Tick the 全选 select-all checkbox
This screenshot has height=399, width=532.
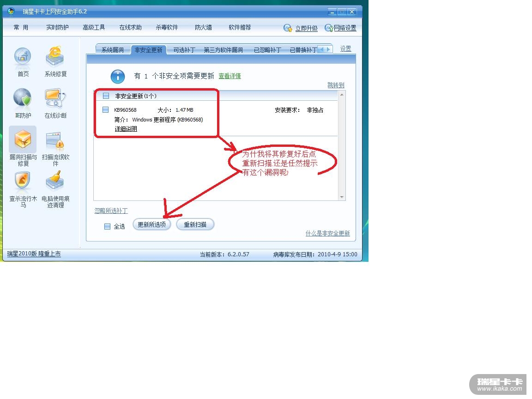pos(107,226)
